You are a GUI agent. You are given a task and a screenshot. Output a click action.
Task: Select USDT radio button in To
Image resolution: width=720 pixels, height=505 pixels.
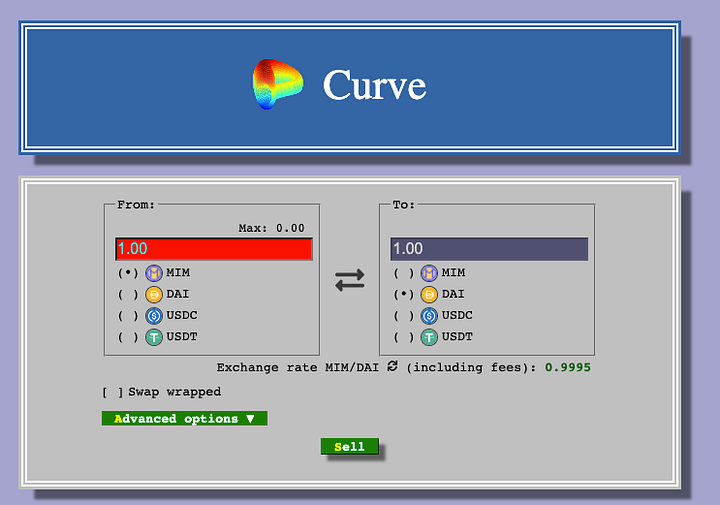click(404, 337)
